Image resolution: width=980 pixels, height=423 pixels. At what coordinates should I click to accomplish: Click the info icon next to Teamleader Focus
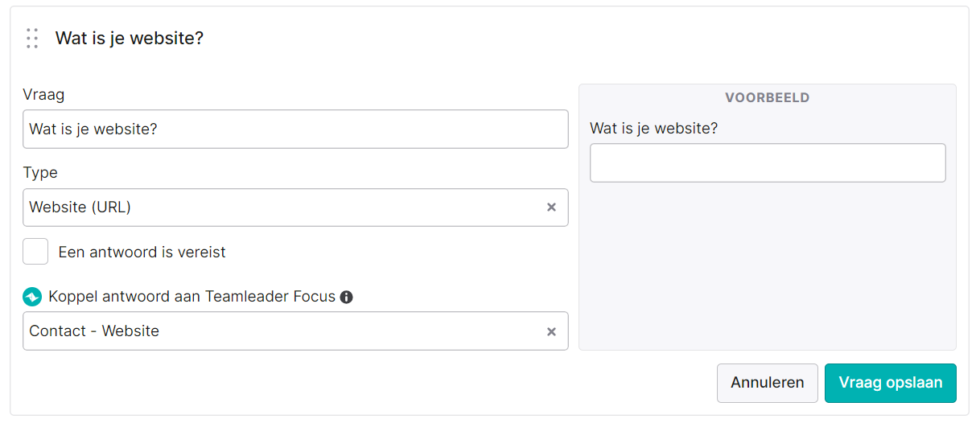pos(347,297)
